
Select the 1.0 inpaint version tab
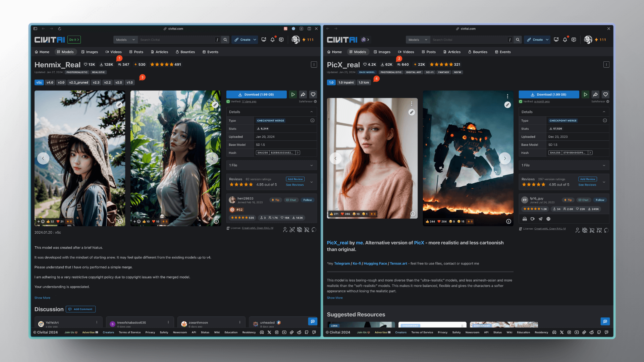pos(346,82)
